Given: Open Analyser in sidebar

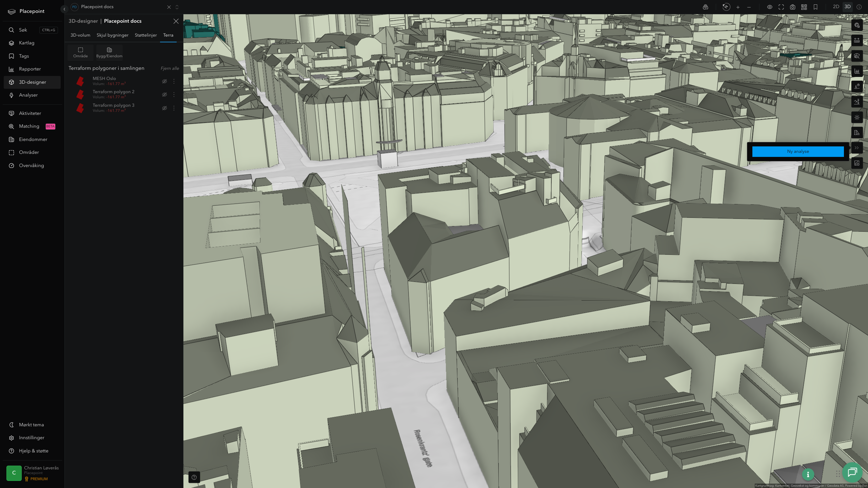Looking at the screenshot, I should point(32,95).
